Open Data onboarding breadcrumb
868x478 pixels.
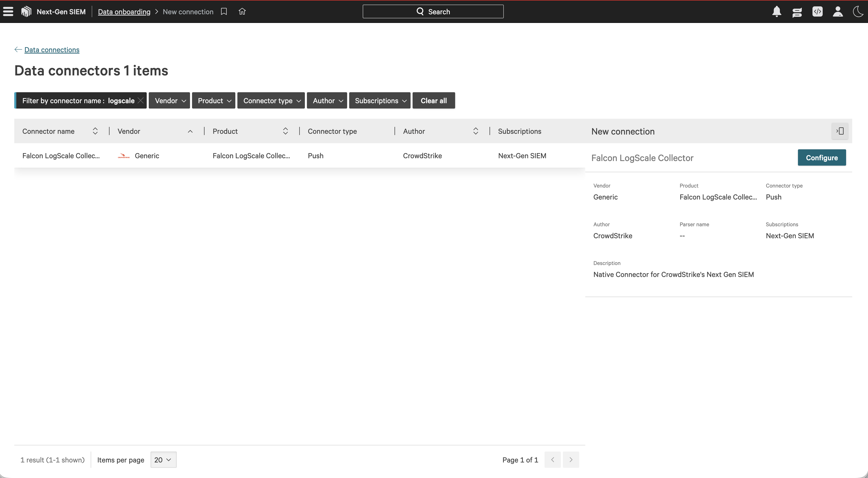pos(124,12)
